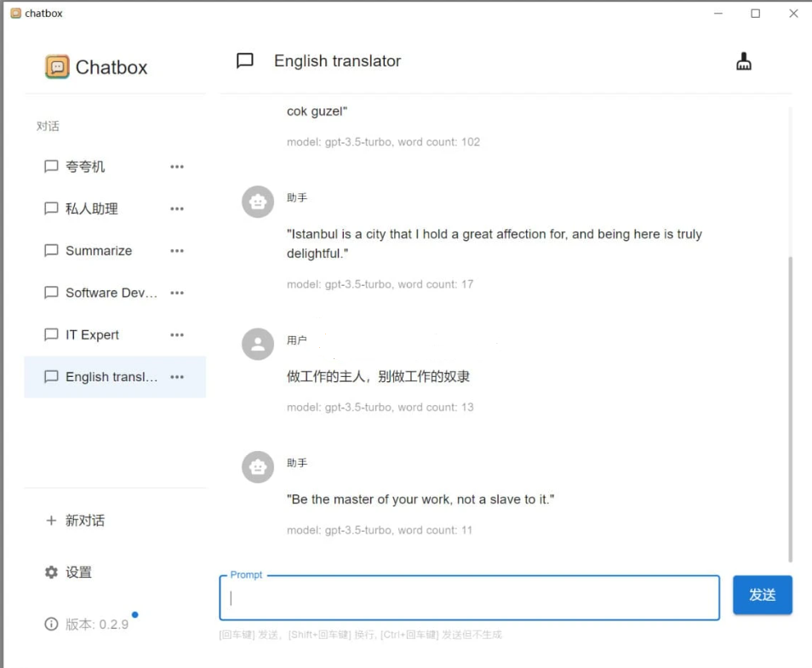Click the Chatbox brand name in sidebar
812x668 pixels.
pos(112,67)
